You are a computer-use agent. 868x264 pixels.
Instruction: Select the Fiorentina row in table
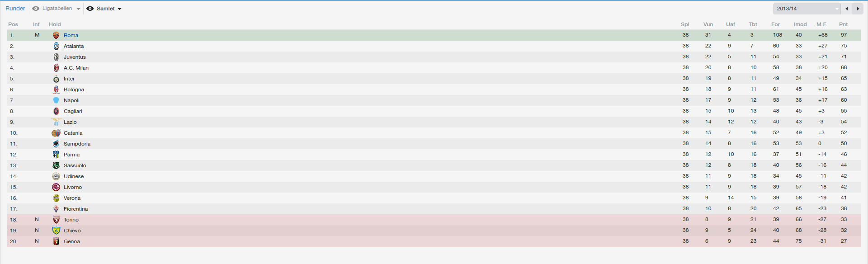tap(434, 209)
